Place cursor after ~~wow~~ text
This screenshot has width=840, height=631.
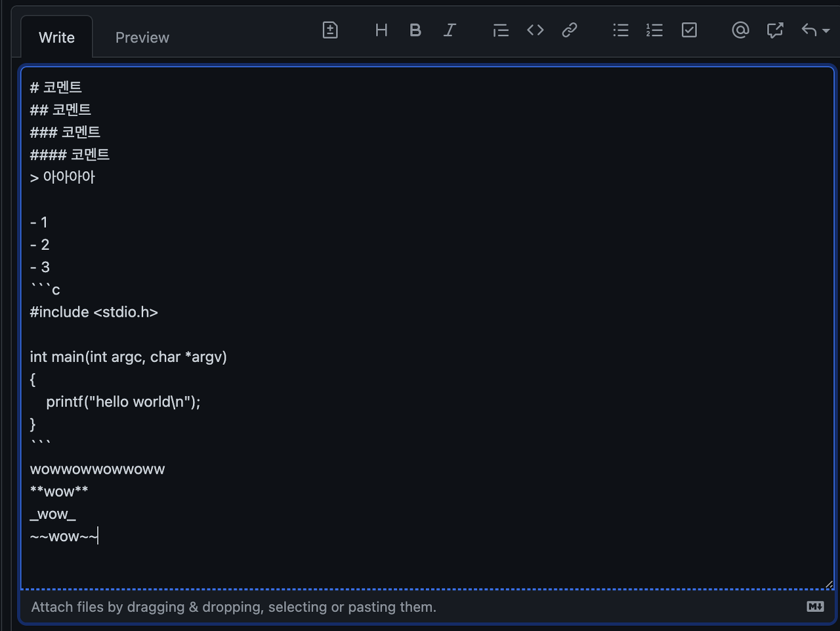click(98, 537)
